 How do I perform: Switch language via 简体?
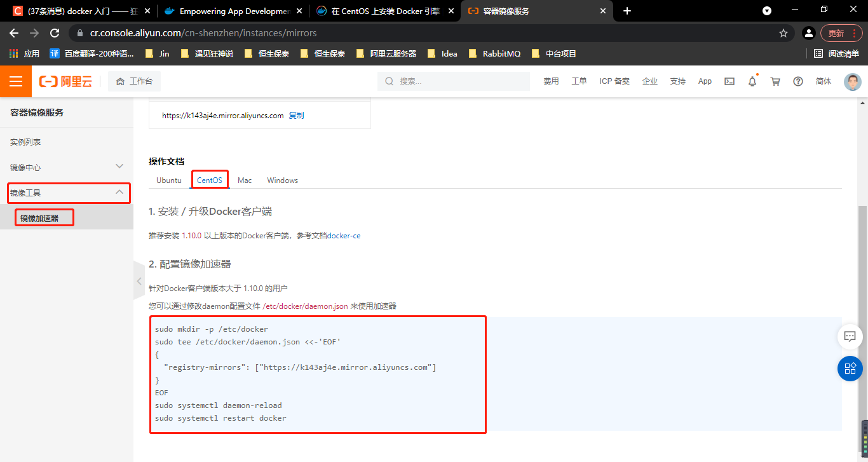tap(824, 81)
